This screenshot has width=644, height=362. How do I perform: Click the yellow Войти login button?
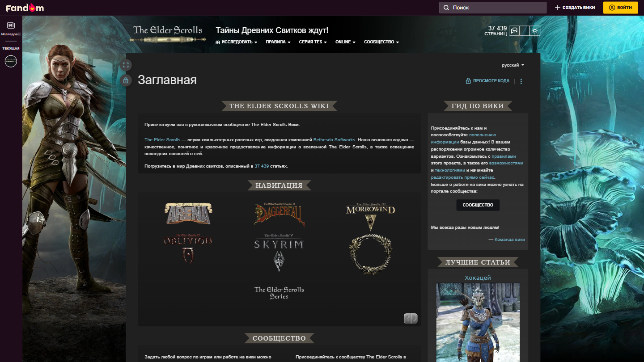(x=620, y=8)
